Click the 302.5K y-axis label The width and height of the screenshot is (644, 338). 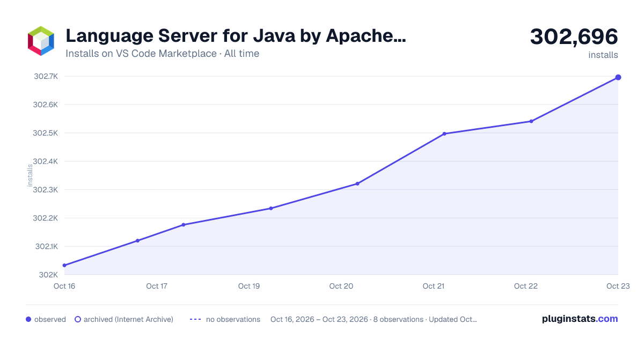[46, 133]
